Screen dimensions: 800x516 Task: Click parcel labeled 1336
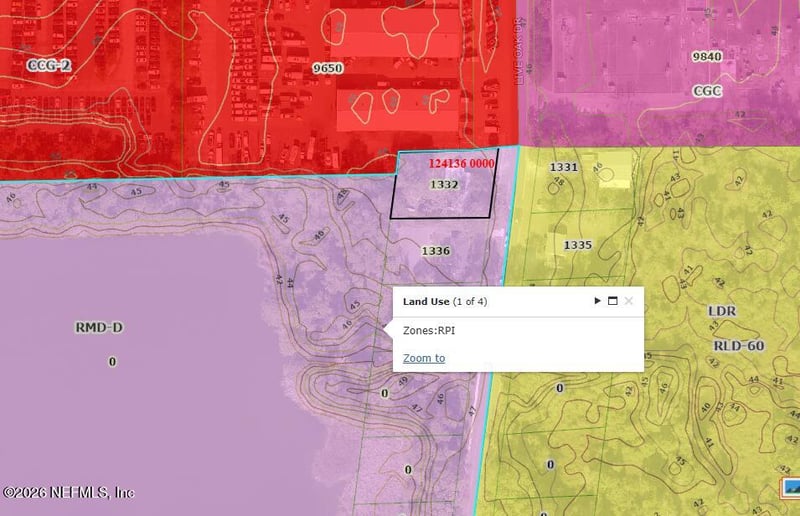(436, 251)
